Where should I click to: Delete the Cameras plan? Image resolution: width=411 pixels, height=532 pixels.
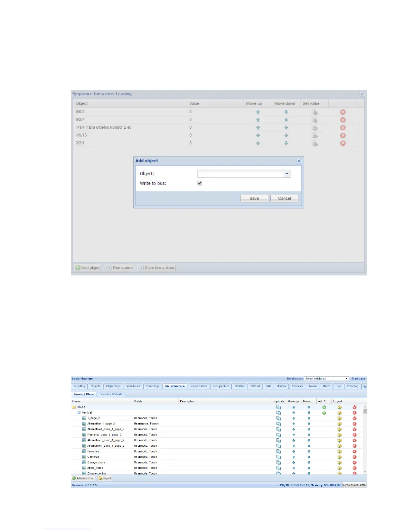click(x=354, y=457)
